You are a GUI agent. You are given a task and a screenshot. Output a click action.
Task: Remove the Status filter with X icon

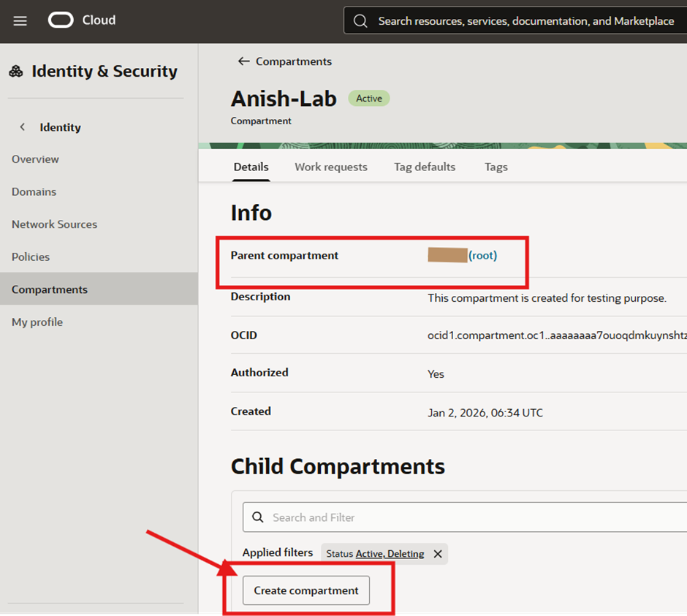tap(438, 554)
